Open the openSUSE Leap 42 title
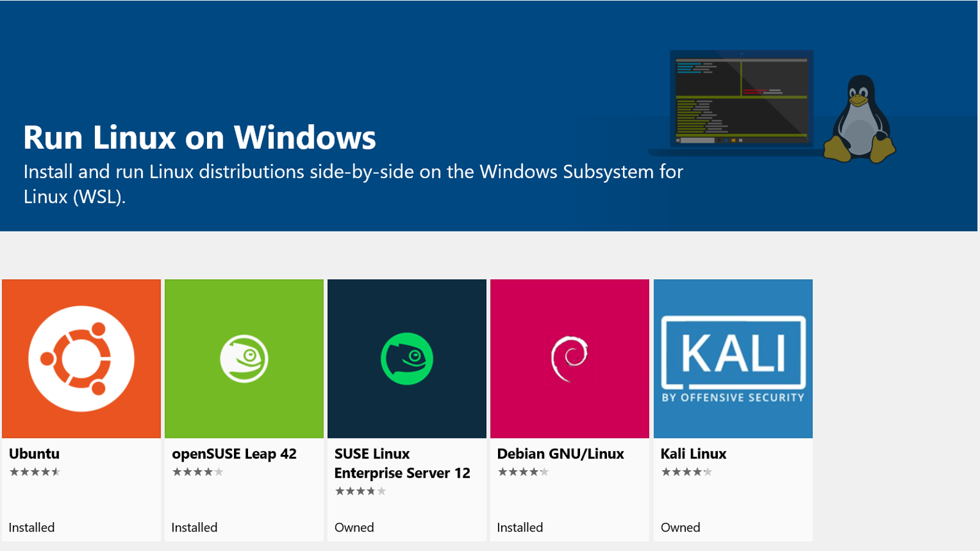Screen dimensions: 980x551 pyautogui.click(x=234, y=454)
